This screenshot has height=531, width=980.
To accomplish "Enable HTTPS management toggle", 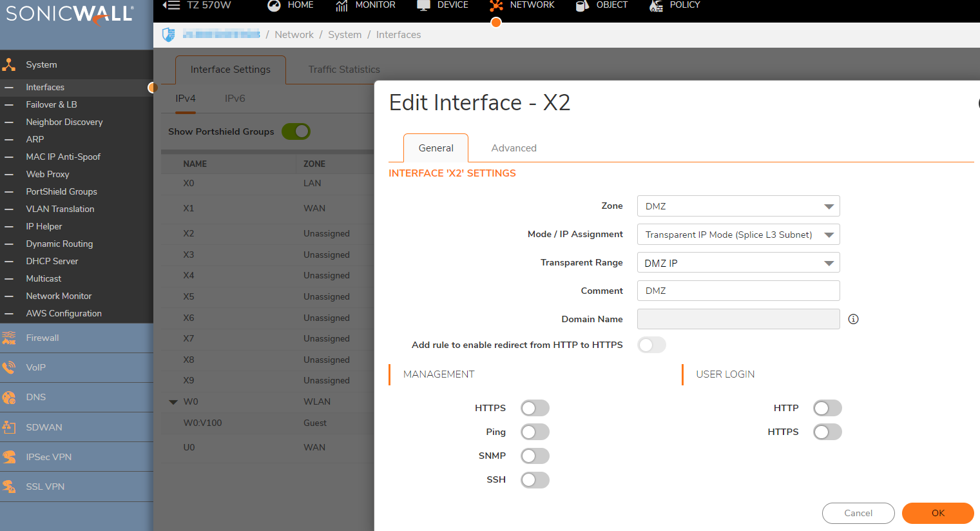I will [x=535, y=408].
